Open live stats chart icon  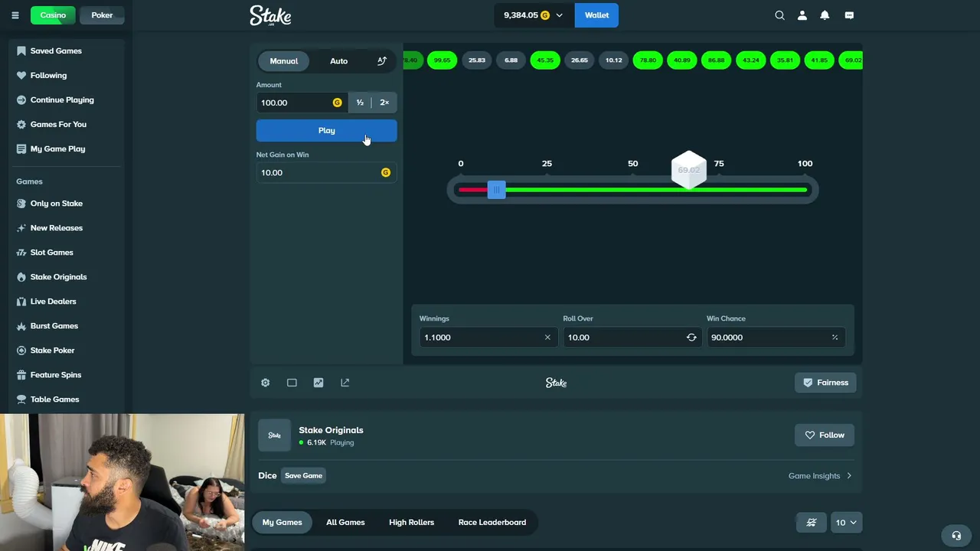coord(318,383)
